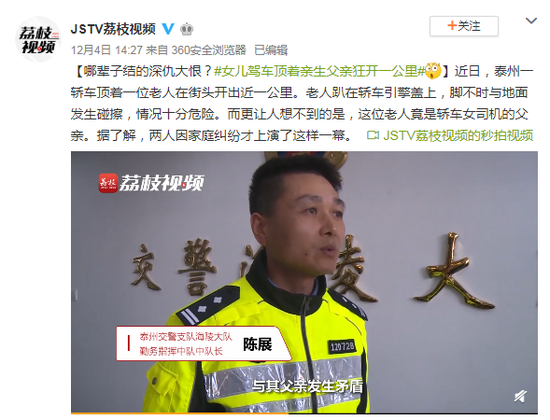
Task: Toggle the video mute speaker icon
Action: click(521, 396)
